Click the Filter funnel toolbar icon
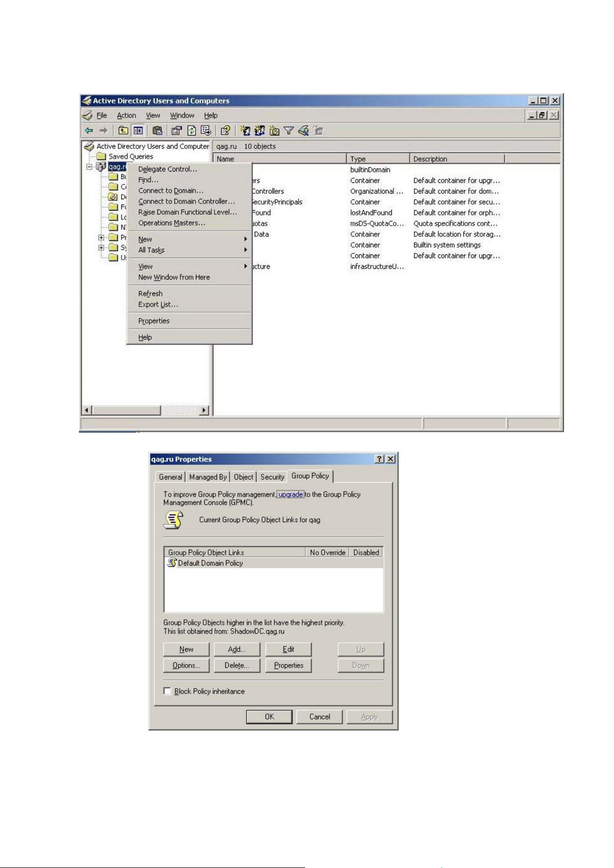Viewport: 614px width, 868px height. pos(289,131)
